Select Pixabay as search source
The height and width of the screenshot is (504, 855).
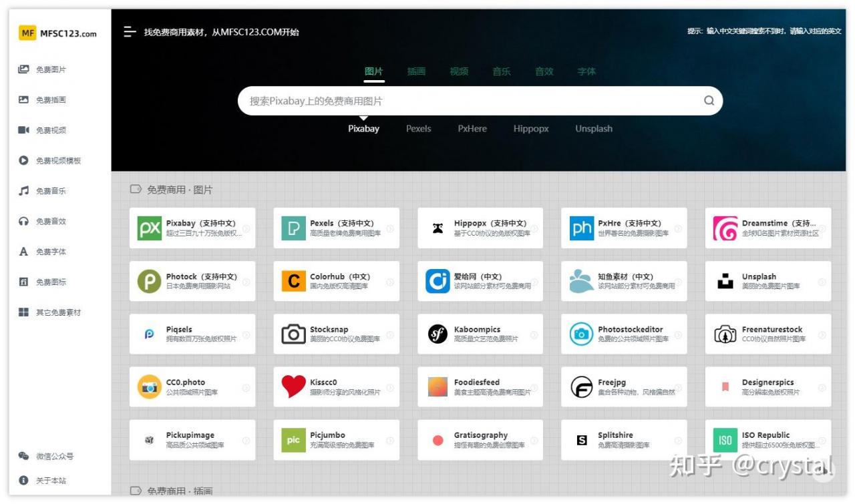[x=363, y=129]
